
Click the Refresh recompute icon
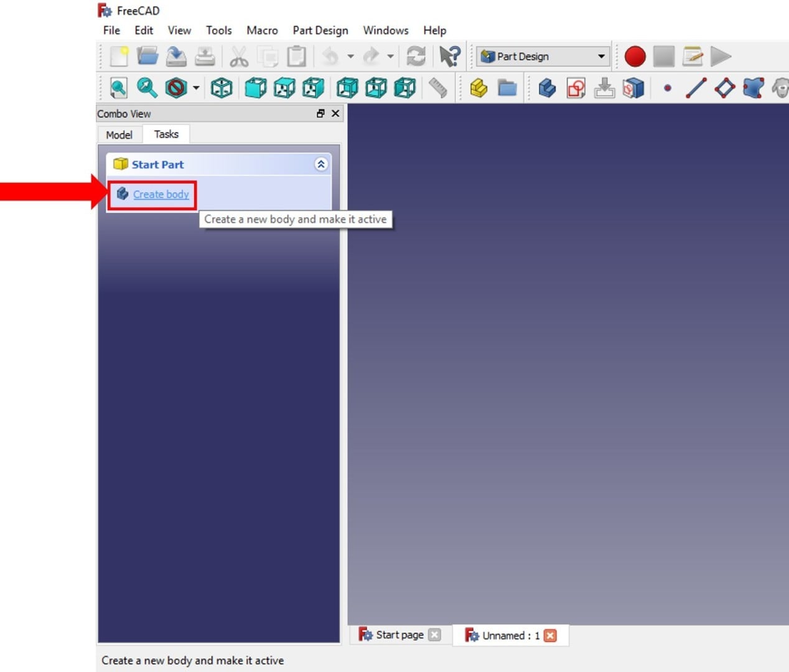[x=416, y=57]
